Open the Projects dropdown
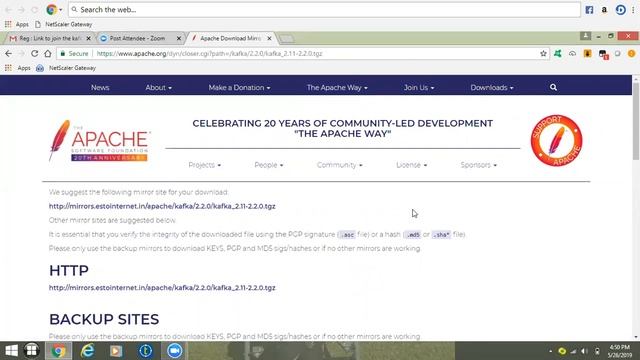 pos(204,165)
